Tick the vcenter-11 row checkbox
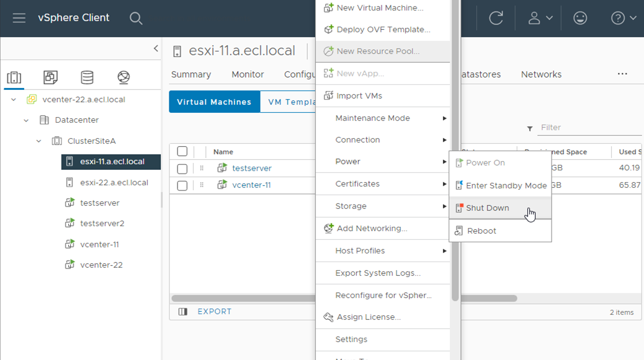 point(182,185)
